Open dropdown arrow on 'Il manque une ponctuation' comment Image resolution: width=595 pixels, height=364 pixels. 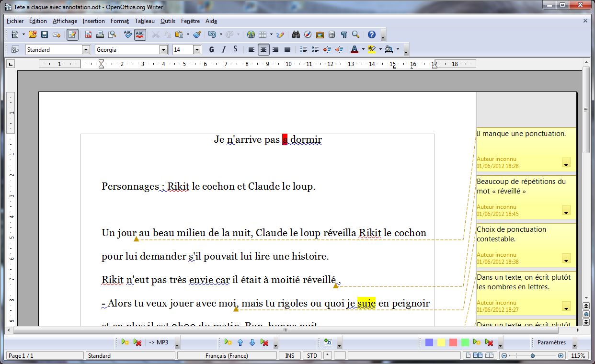(x=566, y=163)
